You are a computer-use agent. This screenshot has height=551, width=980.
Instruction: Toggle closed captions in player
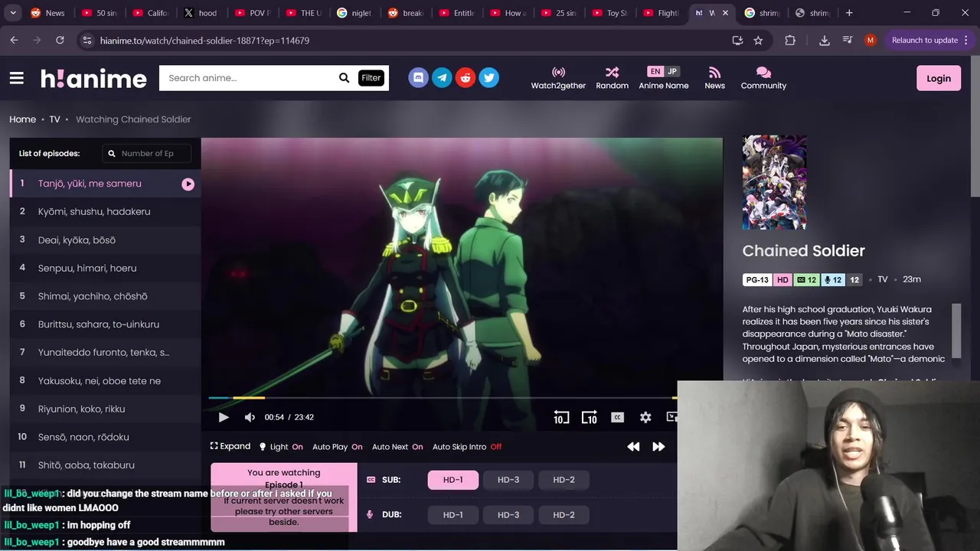click(x=617, y=417)
